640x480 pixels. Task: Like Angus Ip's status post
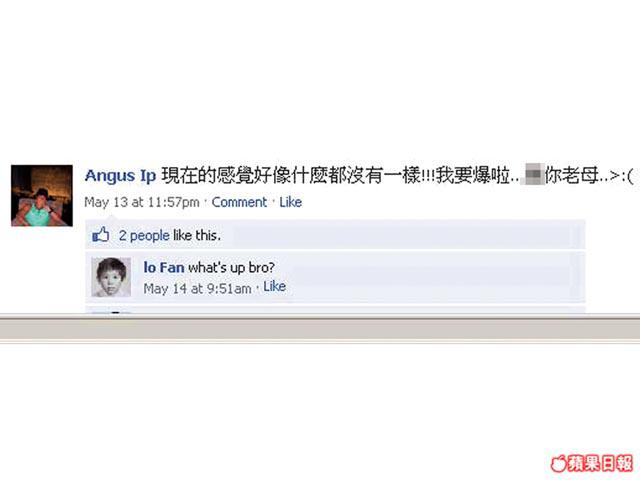click(x=291, y=202)
